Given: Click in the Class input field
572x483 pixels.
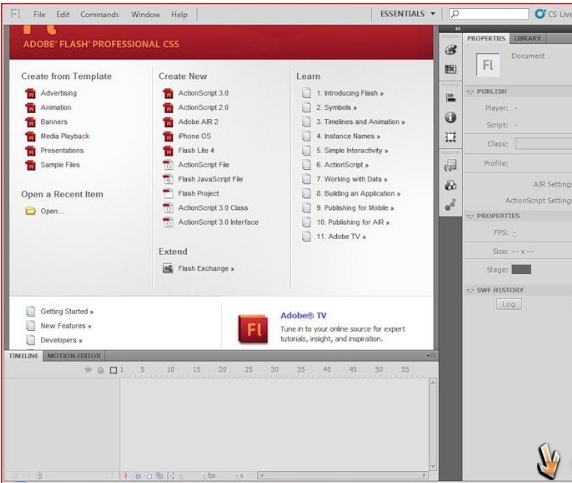Looking at the screenshot, I should (544, 144).
